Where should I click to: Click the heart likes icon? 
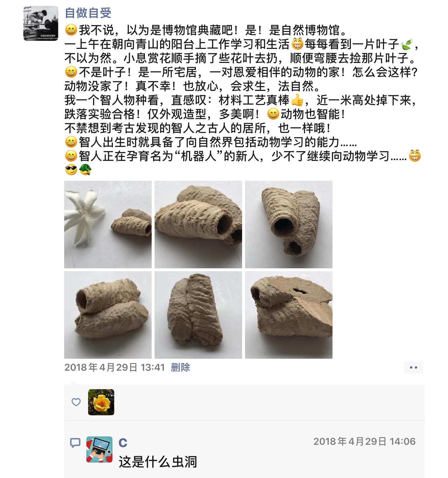(76, 402)
